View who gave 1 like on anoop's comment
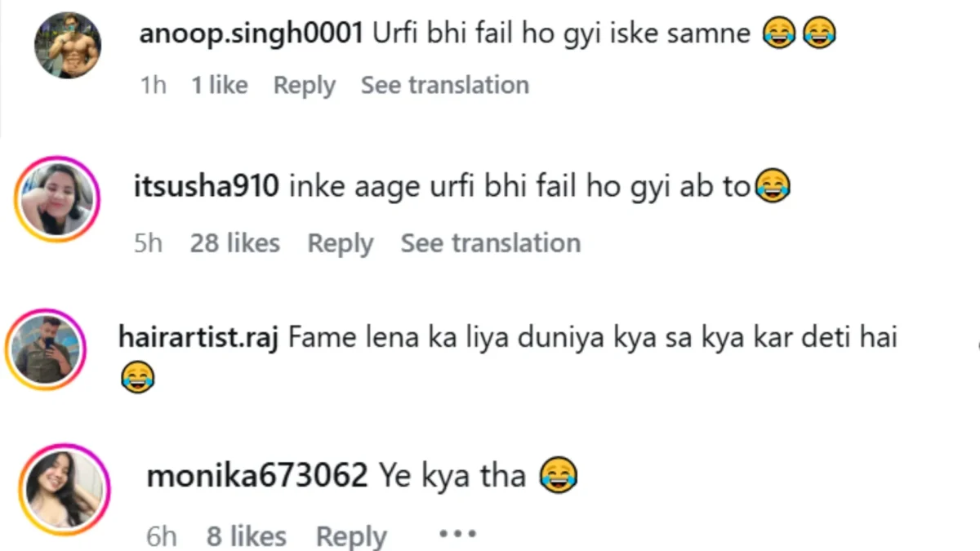The height and width of the screenshot is (551, 980). [220, 85]
